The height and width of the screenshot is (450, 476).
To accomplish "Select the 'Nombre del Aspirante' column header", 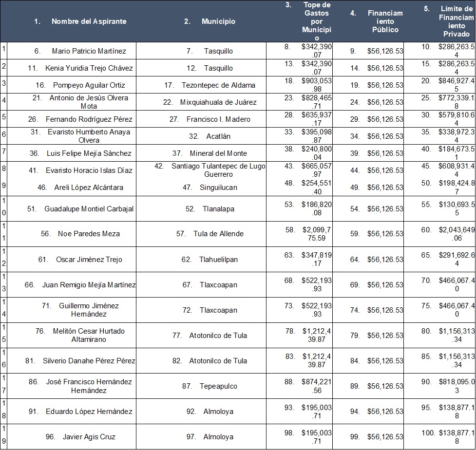I will point(89,21).
